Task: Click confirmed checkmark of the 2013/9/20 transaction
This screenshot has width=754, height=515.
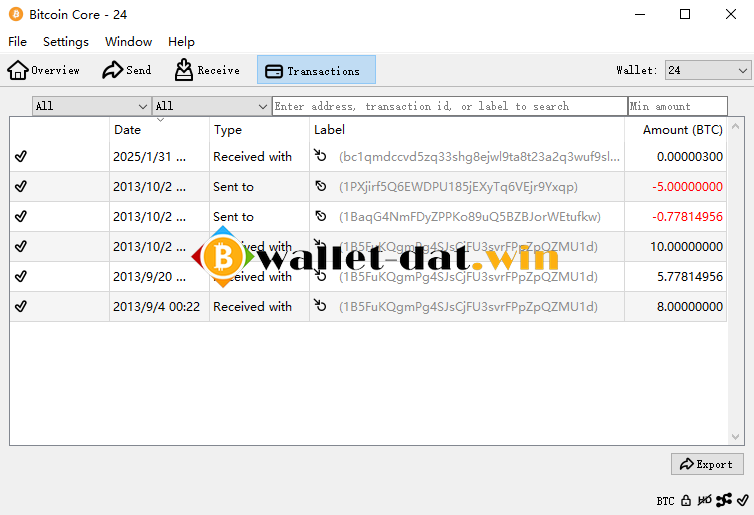Action: pyautogui.click(x=21, y=276)
